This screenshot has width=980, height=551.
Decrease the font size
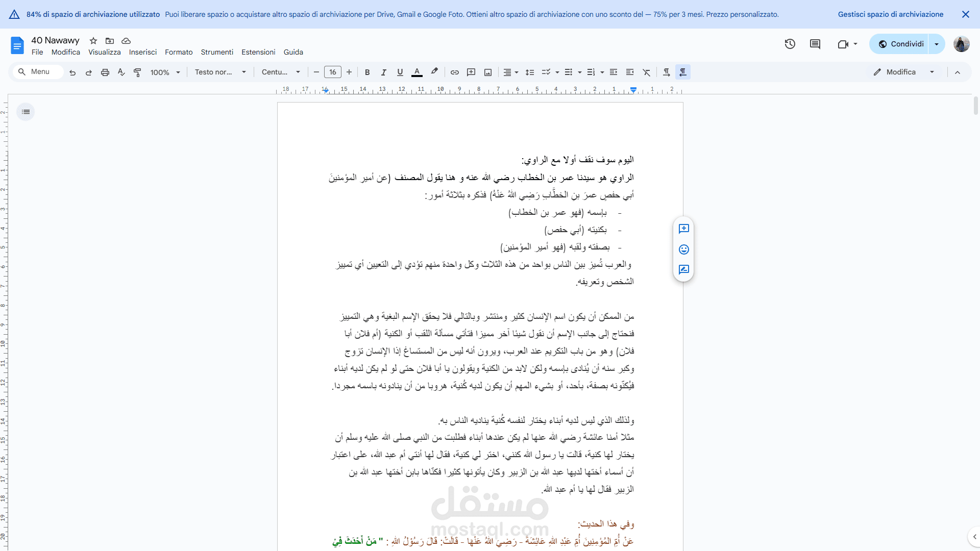[316, 72]
